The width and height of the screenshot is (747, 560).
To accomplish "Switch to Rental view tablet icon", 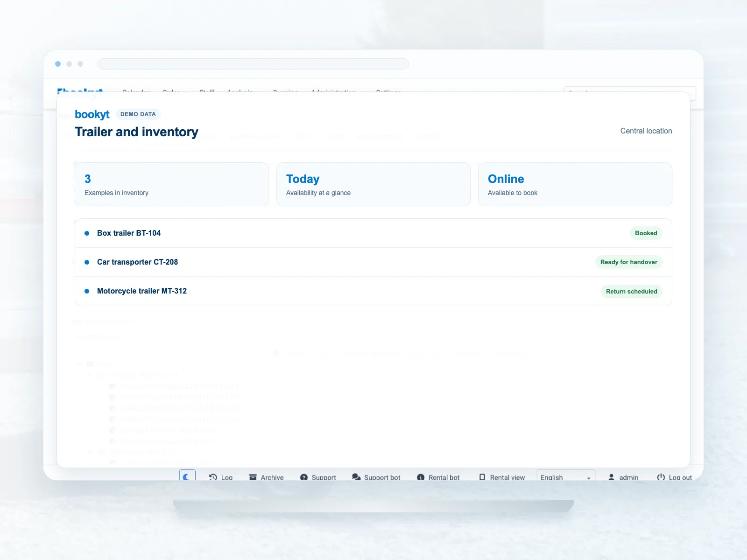I will (482, 477).
